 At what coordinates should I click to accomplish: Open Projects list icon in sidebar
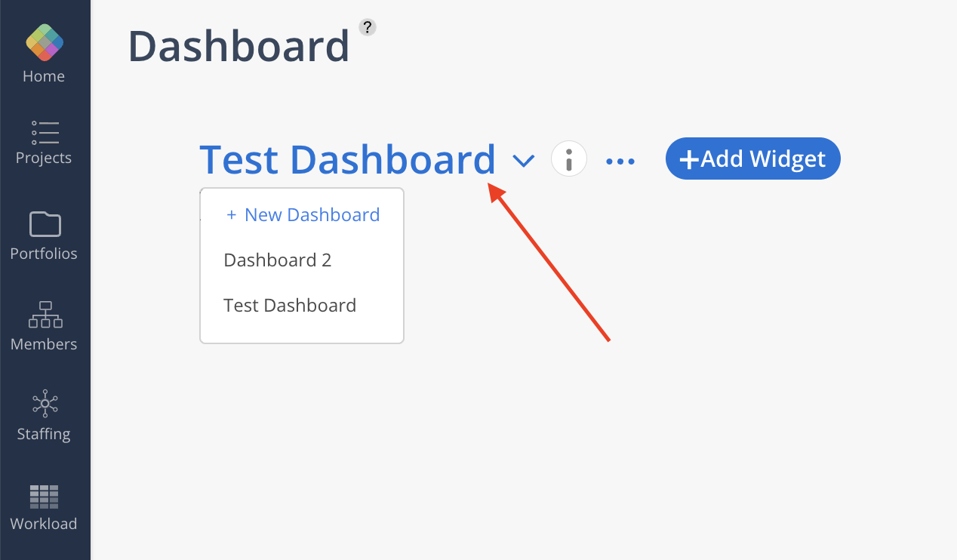(x=45, y=132)
